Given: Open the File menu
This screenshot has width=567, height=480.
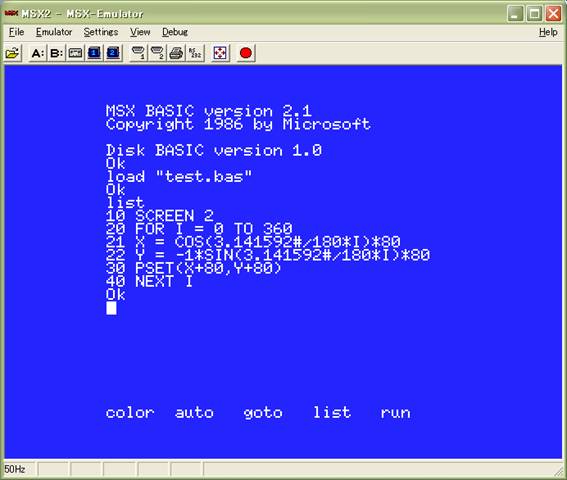Looking at the screenshot, I should click(16, 32).
